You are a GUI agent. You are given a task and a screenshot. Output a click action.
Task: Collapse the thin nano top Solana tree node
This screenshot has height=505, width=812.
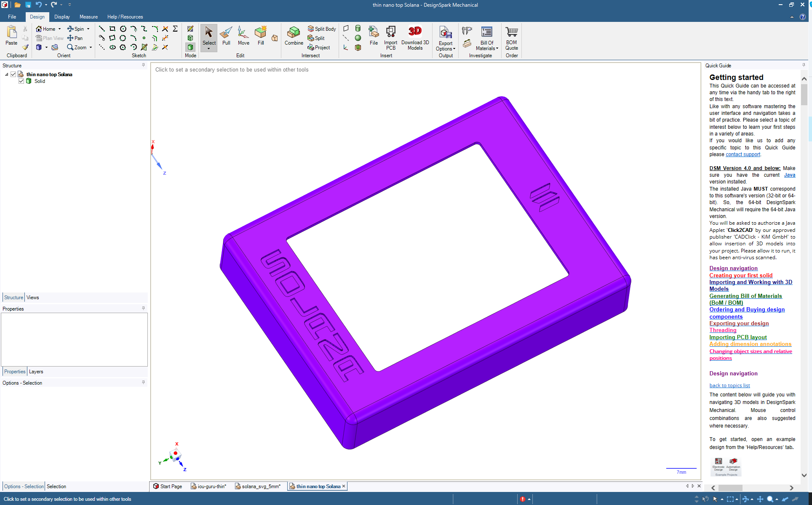[7, 74]
